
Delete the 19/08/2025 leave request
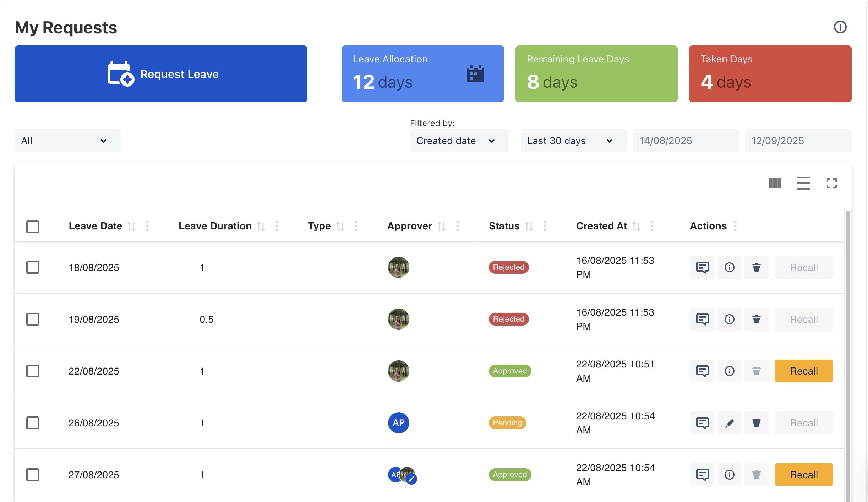click(x=756, y=319)
